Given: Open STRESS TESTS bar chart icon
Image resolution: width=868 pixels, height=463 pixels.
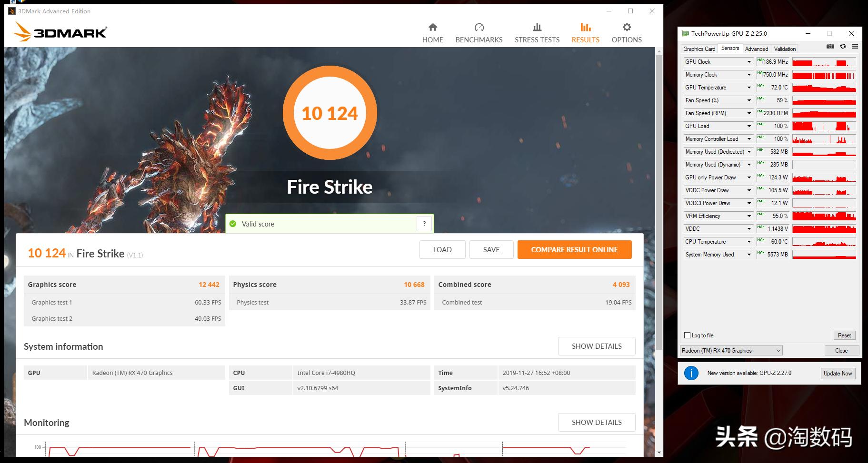Looking at the screenshot, I should (537, 27).
